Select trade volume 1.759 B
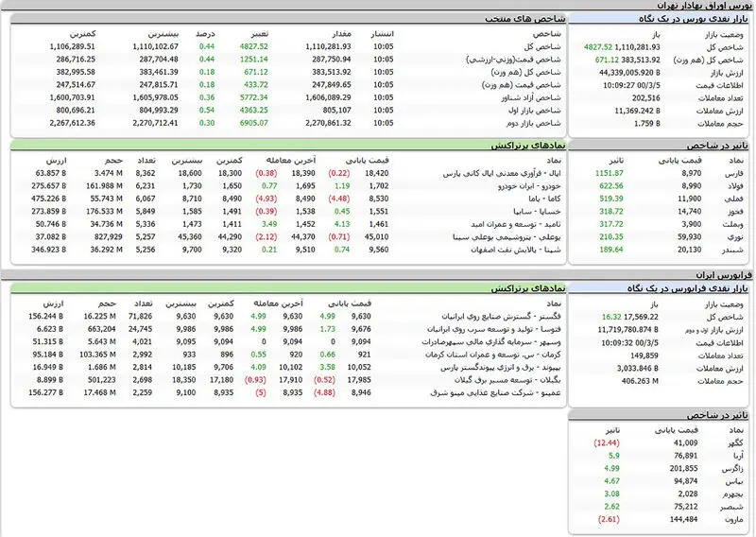 [x=647, y=124]
